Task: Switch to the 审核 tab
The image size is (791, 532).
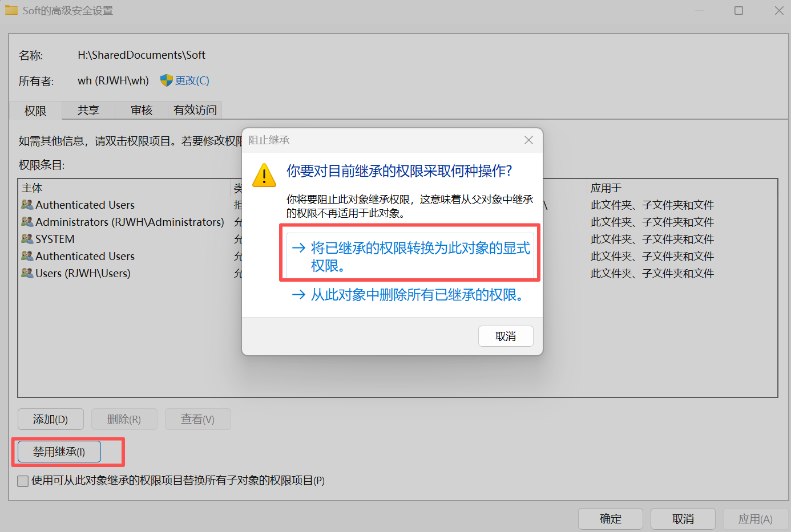Action: point(142,110)
